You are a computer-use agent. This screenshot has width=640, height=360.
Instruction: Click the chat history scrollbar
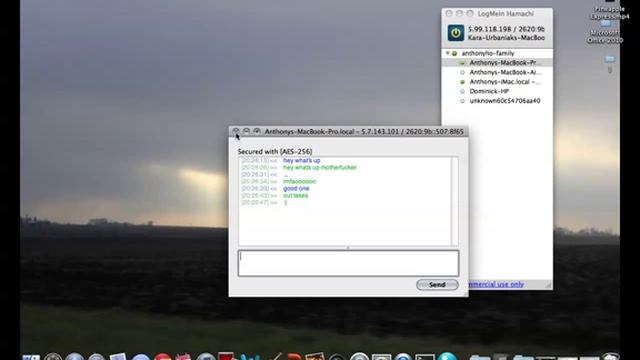pyautogui.click(x=454, y=201)
